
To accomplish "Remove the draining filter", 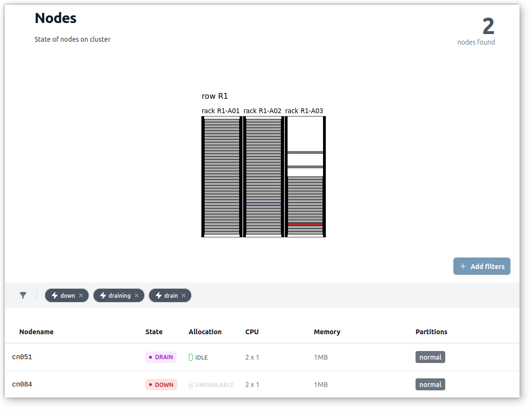I will click(x=137, y=295).
